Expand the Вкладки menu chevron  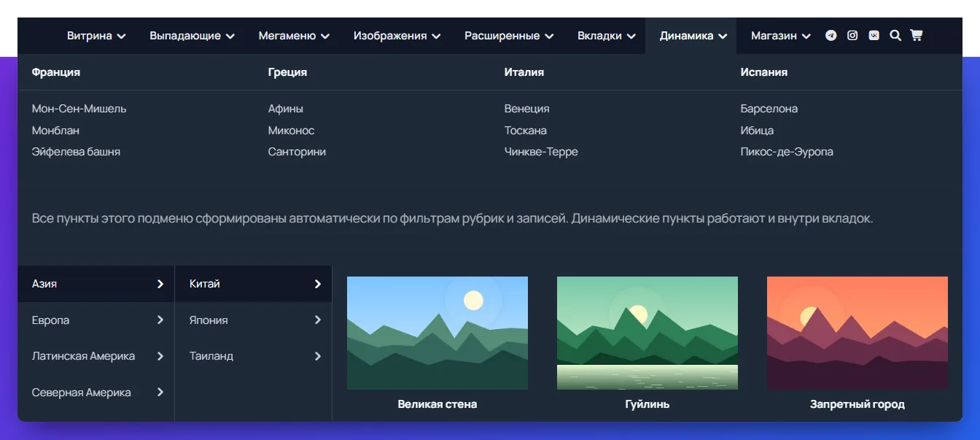pos(631,36)
